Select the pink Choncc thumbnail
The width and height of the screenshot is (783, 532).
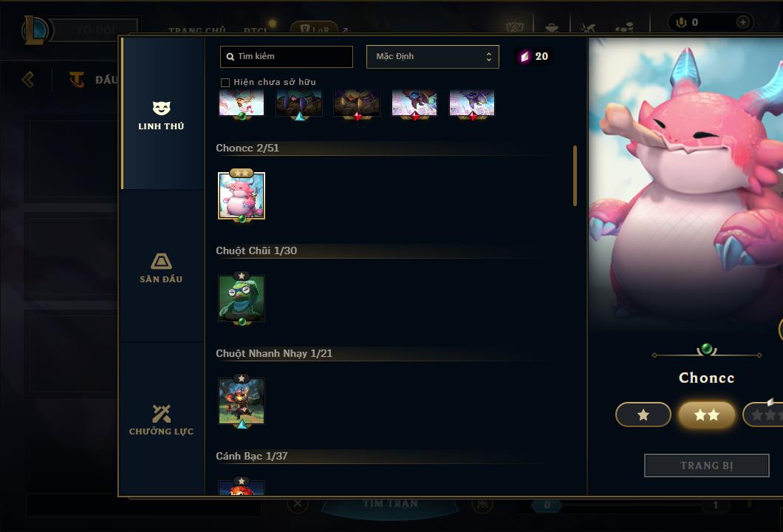coord(242,196)
